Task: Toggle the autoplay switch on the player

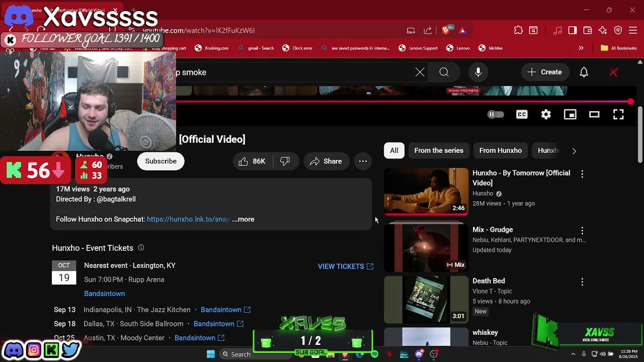Action: (496, 115)
